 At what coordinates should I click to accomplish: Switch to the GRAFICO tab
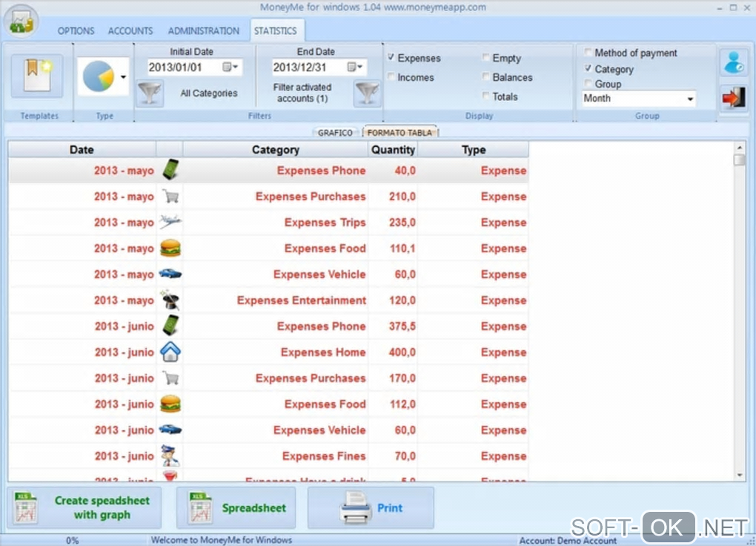click(335, 133)
